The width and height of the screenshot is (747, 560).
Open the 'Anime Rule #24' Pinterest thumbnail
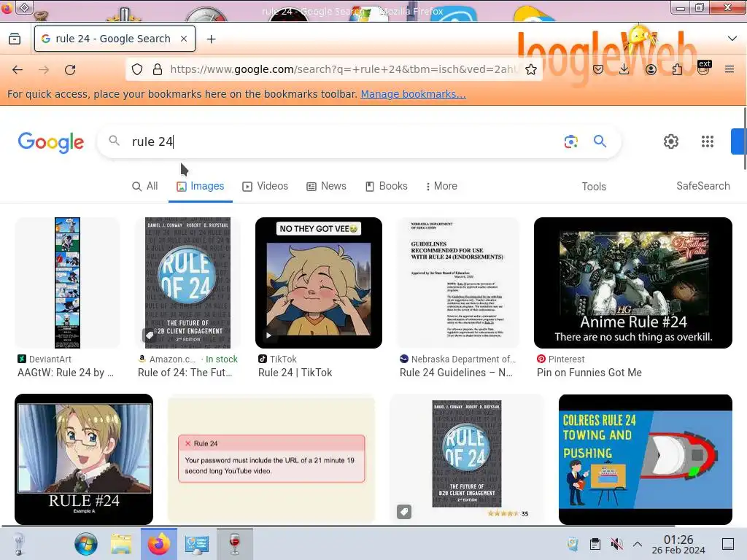[x=633, y=283]
